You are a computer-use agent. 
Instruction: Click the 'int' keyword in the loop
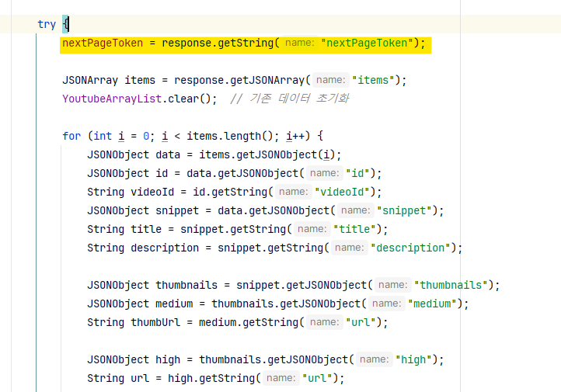click(103, 136)
